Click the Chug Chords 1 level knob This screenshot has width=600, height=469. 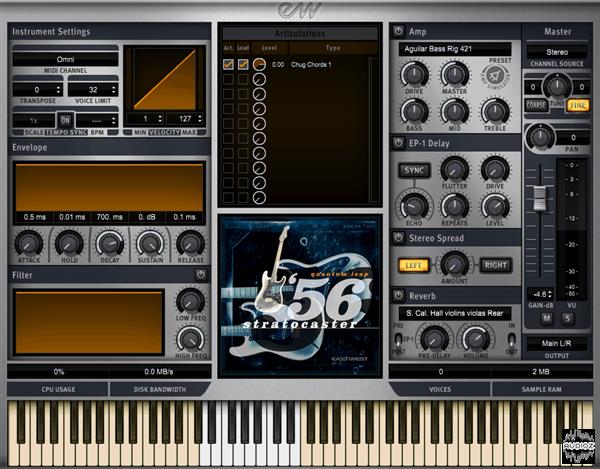click(259, 64)
